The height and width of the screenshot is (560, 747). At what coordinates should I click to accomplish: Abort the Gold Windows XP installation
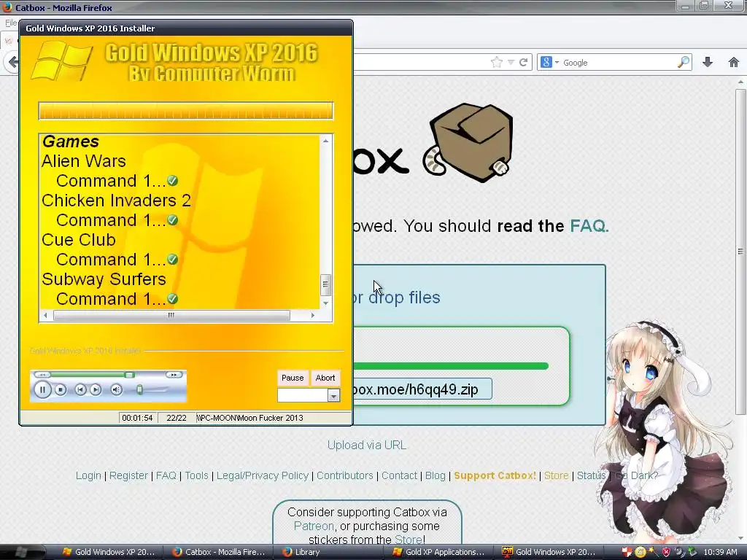pos(325,378)
